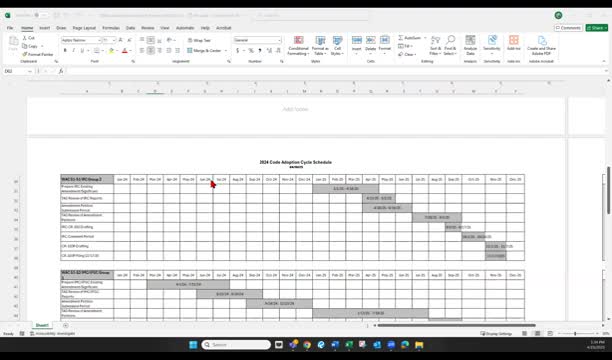The height and width of the screenshot is (360, 612).
Task: Toggle middle align in Alignment group
Action: pyautogui.click(x=151, y=40)
